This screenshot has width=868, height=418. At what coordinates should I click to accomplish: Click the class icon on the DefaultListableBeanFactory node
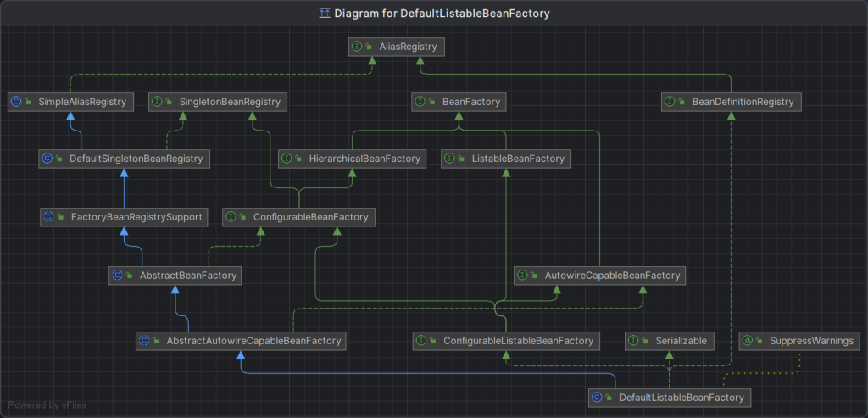click(598, 397)
